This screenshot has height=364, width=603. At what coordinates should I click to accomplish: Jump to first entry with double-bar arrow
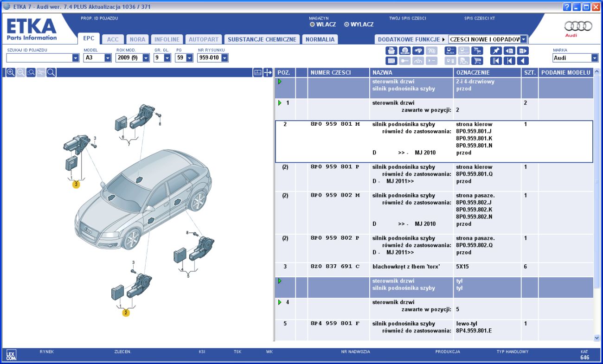coord(496,61)
